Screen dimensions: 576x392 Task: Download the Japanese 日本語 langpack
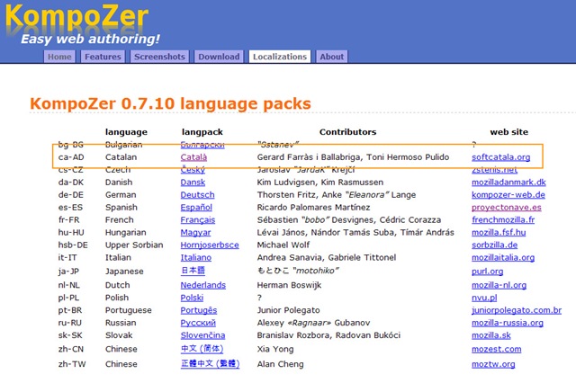click(x=193, y=271)
